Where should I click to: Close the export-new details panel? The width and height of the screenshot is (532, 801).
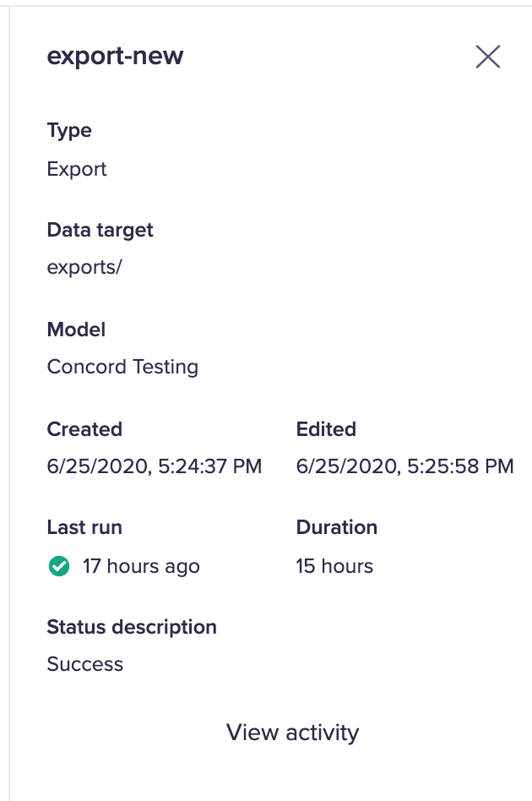(x=487, y=57)
